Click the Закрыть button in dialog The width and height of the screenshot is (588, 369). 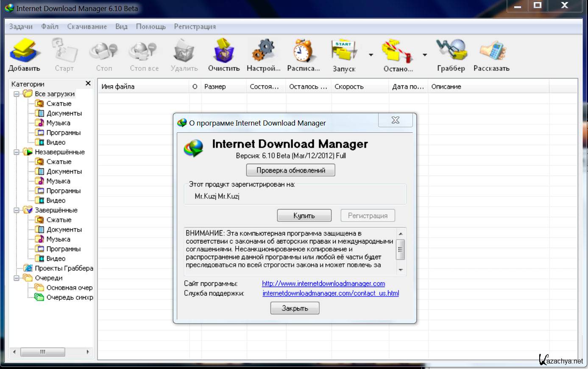tap(295, 308)
